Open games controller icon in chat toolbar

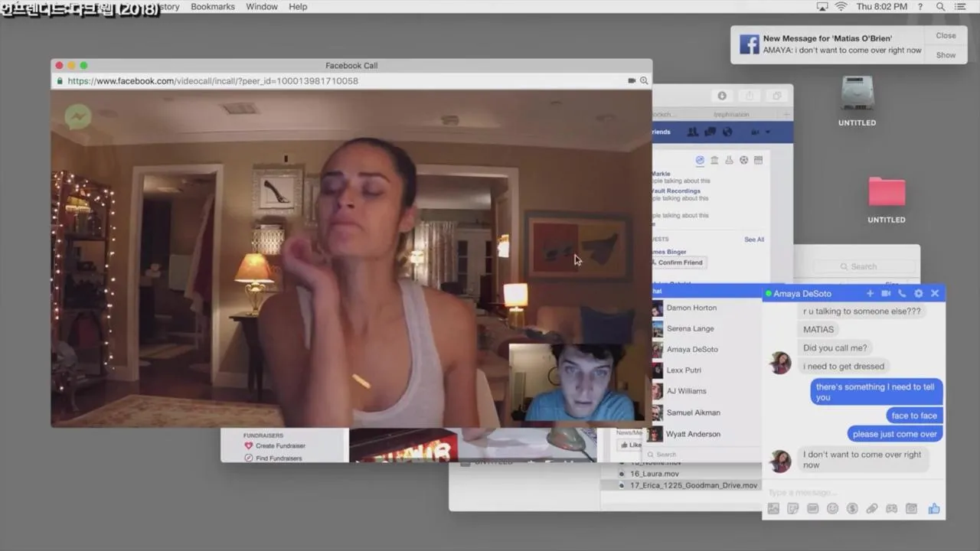pyautogui.click(x=892, y=508)
